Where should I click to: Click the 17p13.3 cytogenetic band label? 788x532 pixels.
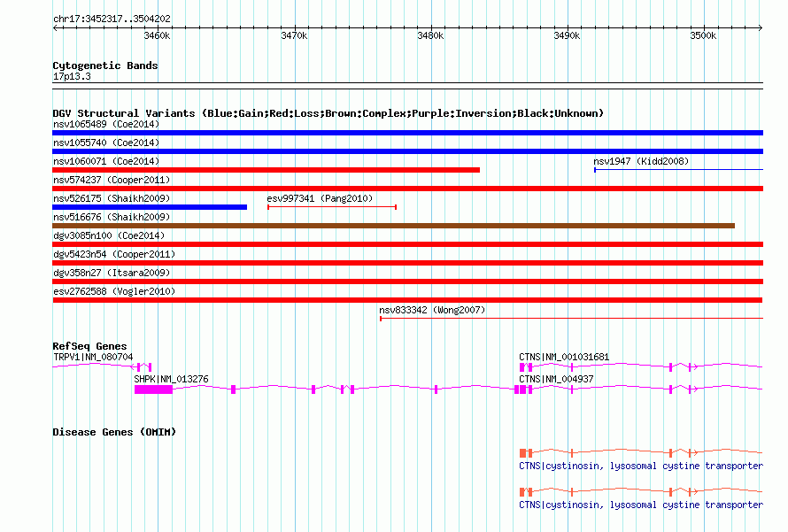pyautogui.click(x=72, y=76)
